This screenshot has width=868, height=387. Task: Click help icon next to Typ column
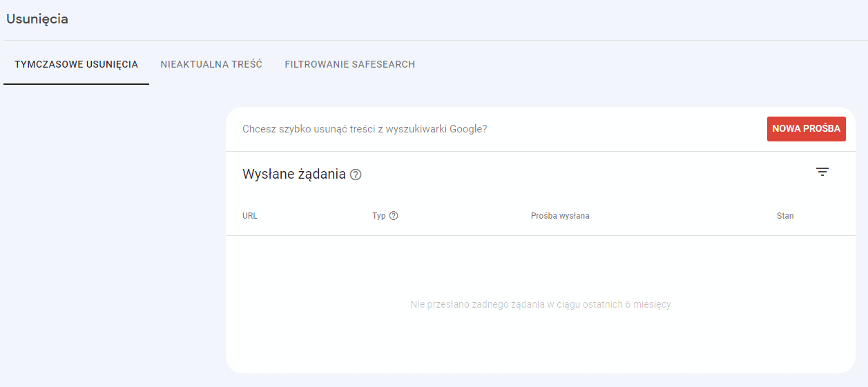tap(394, 216)
